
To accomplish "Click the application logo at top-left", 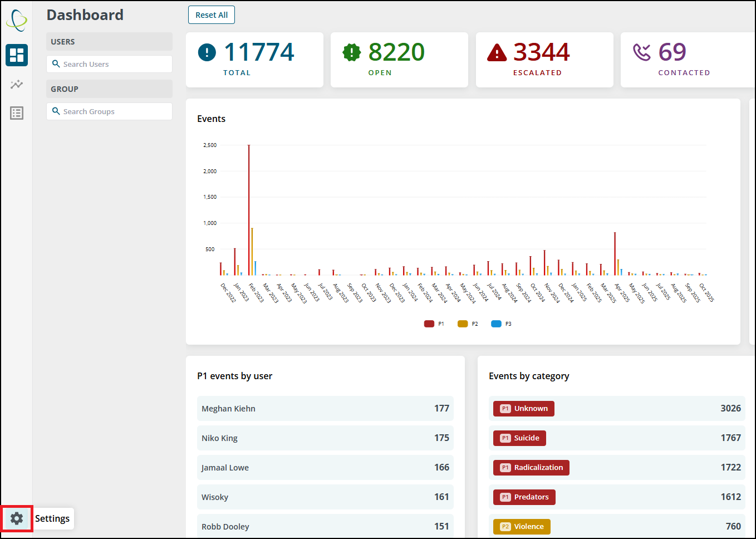I will (x=17, y=20).
